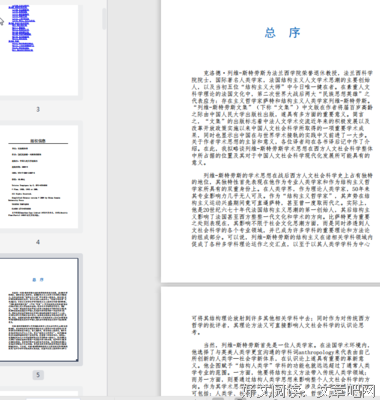This screenshot has width=380, height=400.
Task: Click the blue 总序 heading
Action: pyautogui.click(x=283, y=33)
